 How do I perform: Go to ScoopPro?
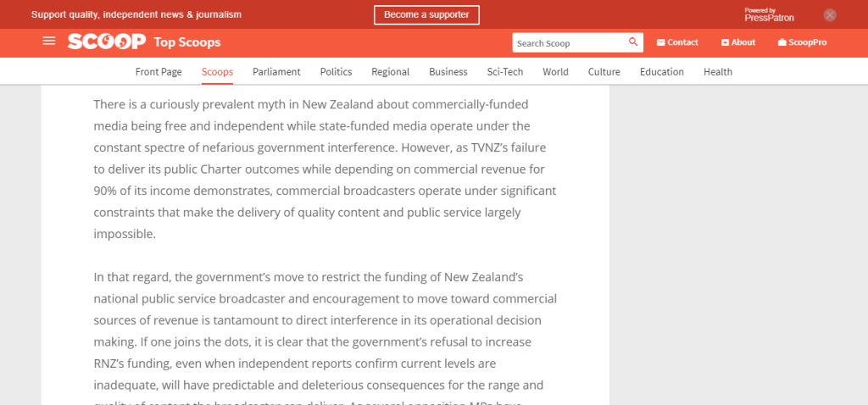[802, 42]
